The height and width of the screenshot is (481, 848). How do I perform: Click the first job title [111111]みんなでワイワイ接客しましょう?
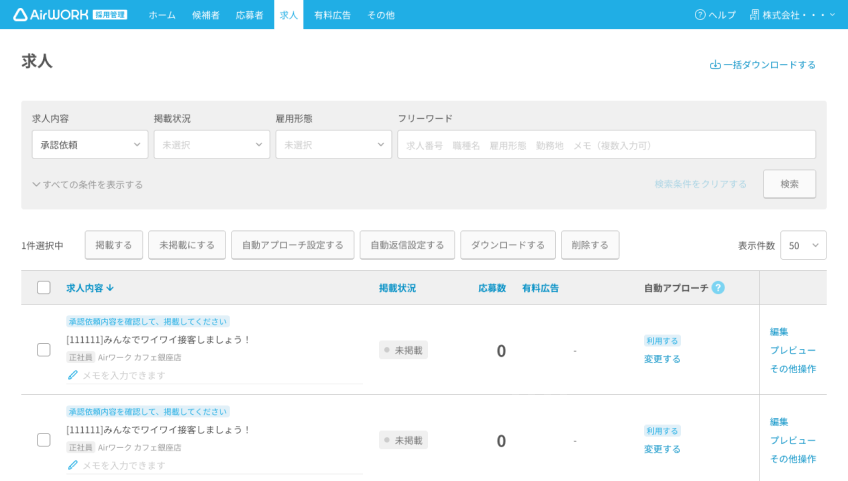coord(157,340)
